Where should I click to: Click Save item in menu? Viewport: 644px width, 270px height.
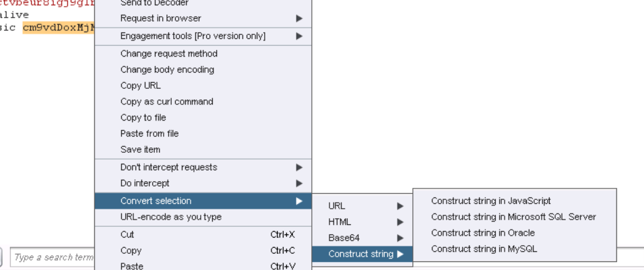click(x=140, y=149)
